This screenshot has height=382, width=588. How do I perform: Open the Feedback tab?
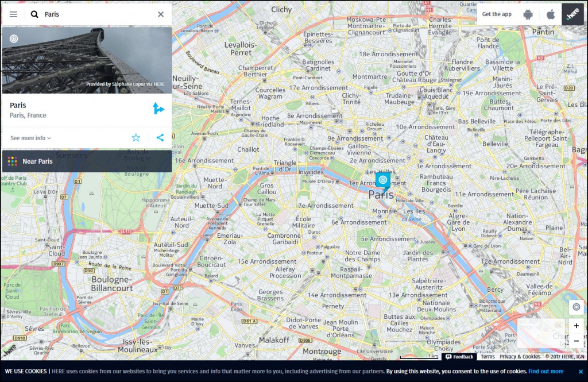coord(459,357)
